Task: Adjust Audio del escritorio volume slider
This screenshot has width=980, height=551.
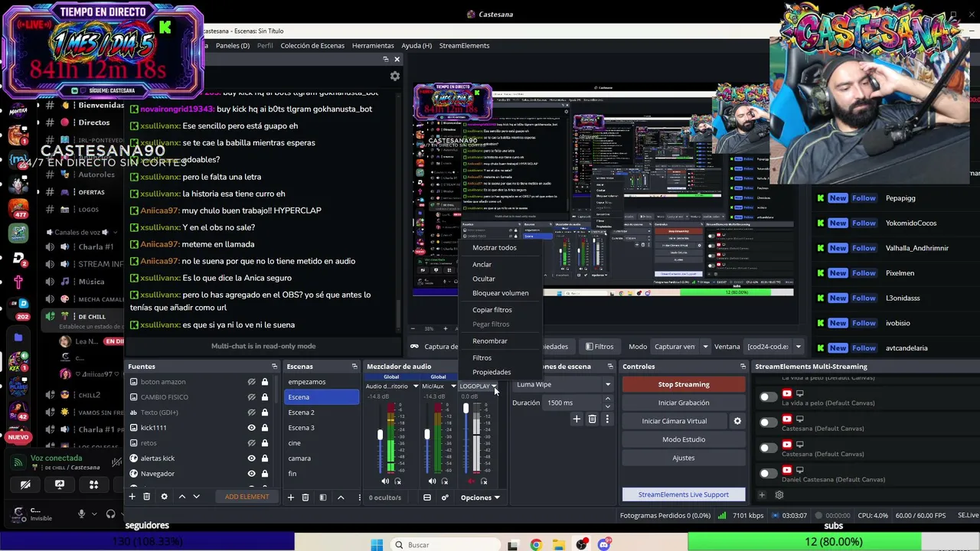Action: (x=380, y=435)
